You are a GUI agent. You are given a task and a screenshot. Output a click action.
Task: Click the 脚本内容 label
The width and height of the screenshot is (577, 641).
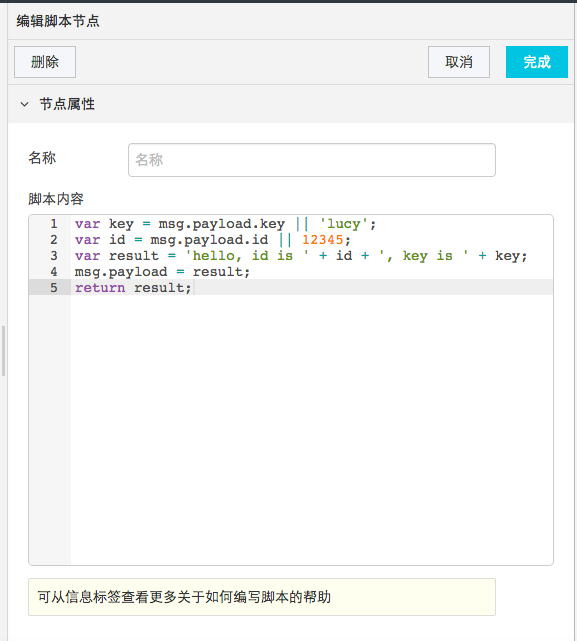[x=56, y=199]
